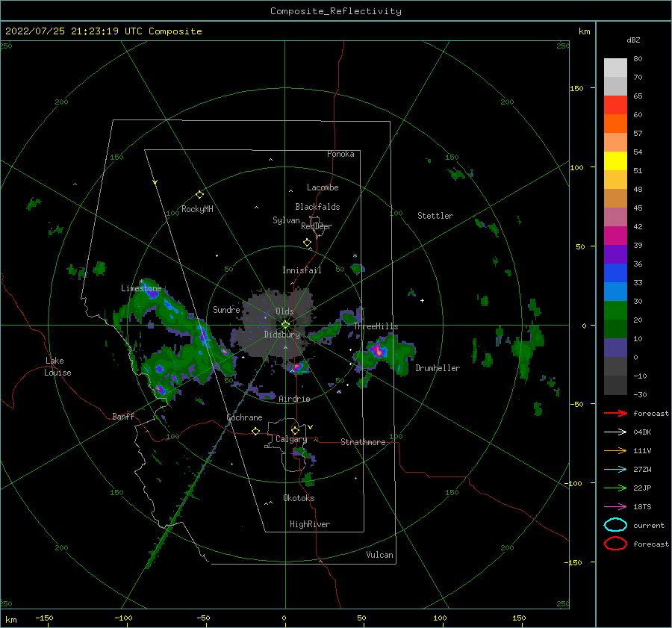This screenshot has width=672, height=628.
Task: Click the Ponoka label near the top
Action: click(340, 154)
